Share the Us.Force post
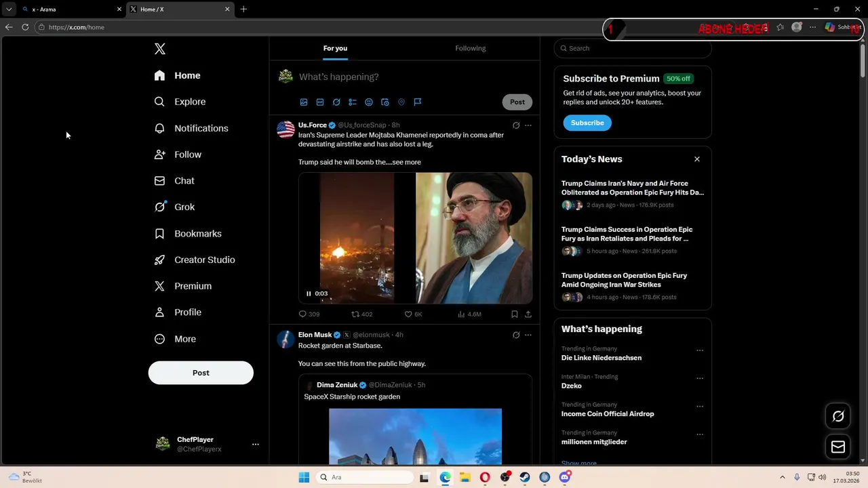 [528, 314]
